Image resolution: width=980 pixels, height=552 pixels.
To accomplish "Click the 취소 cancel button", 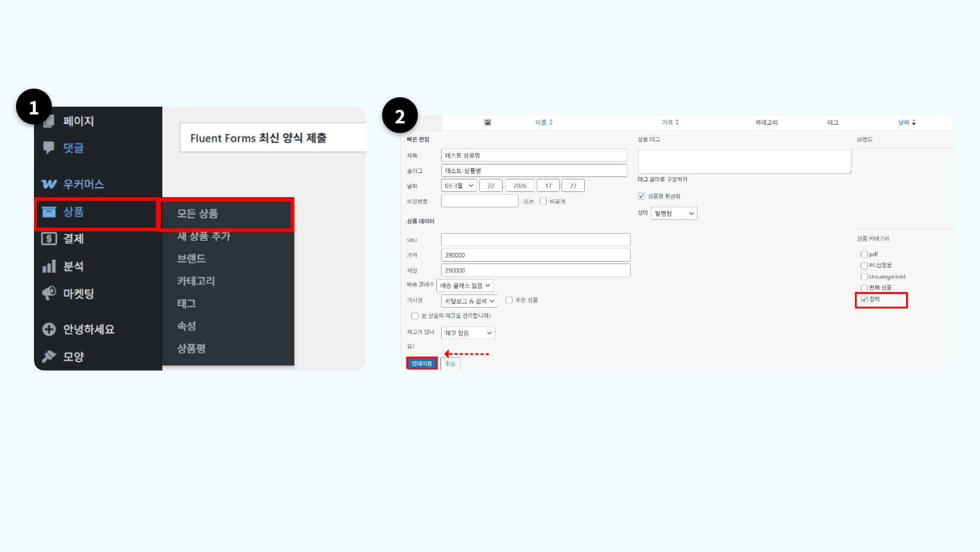I will coord(451,364).
